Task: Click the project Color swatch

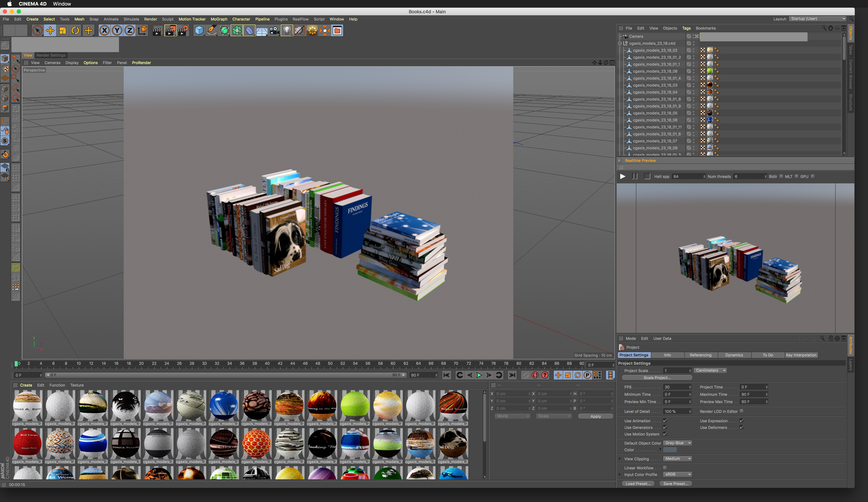Action: pyautogui.click(x=670, y=450)
